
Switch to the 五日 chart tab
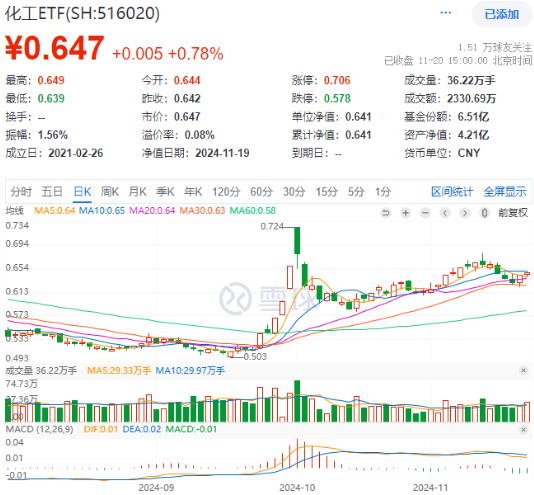pyautogui.click(x=52, y=192)
